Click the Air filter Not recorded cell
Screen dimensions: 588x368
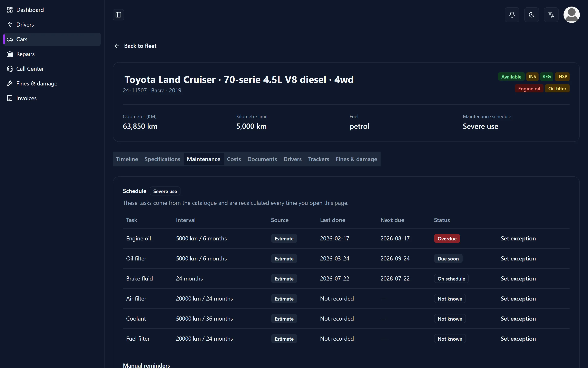[x=337, y=299]
